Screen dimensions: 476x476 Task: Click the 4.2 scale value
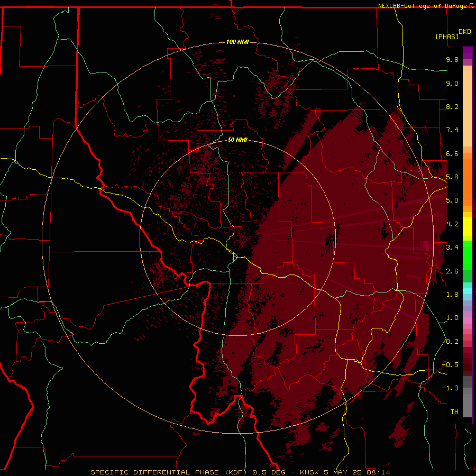pyautogui.click(x=452, y=224)
